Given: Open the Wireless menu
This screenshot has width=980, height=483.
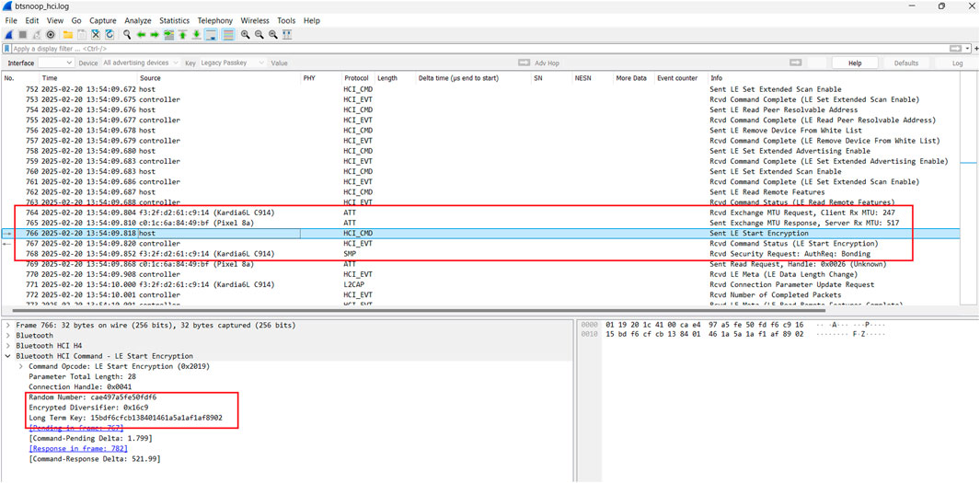Looking at the screenshot, I should tap(255, 20).
